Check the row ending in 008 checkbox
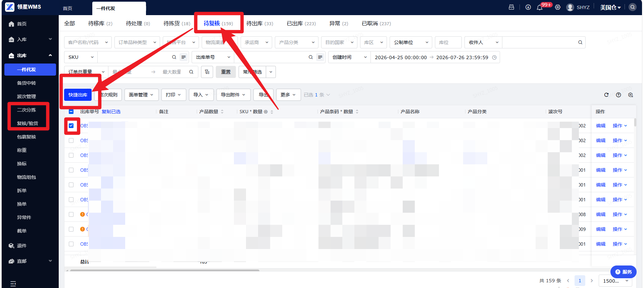 click(x=71, y=214)
